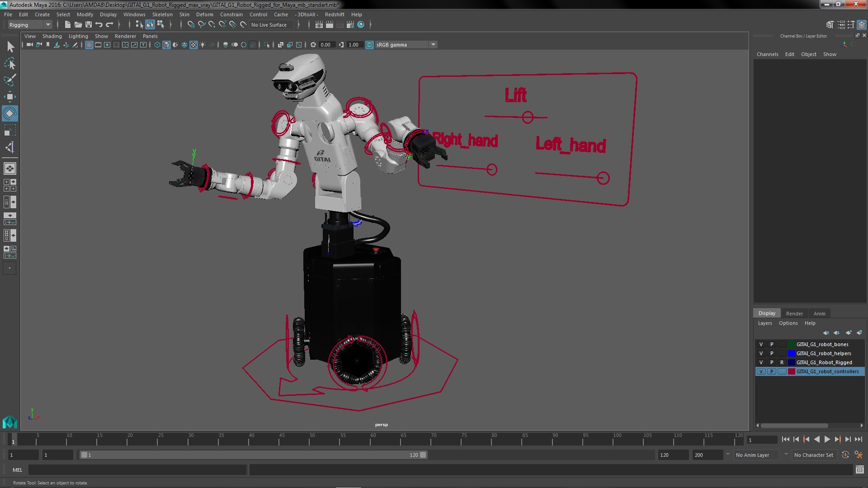The image size is (868, 488).
Task: Toggle visibility V of GITAI_G1_robot_helpers layer
Action: pyautogui.click(x=761, y=353)
